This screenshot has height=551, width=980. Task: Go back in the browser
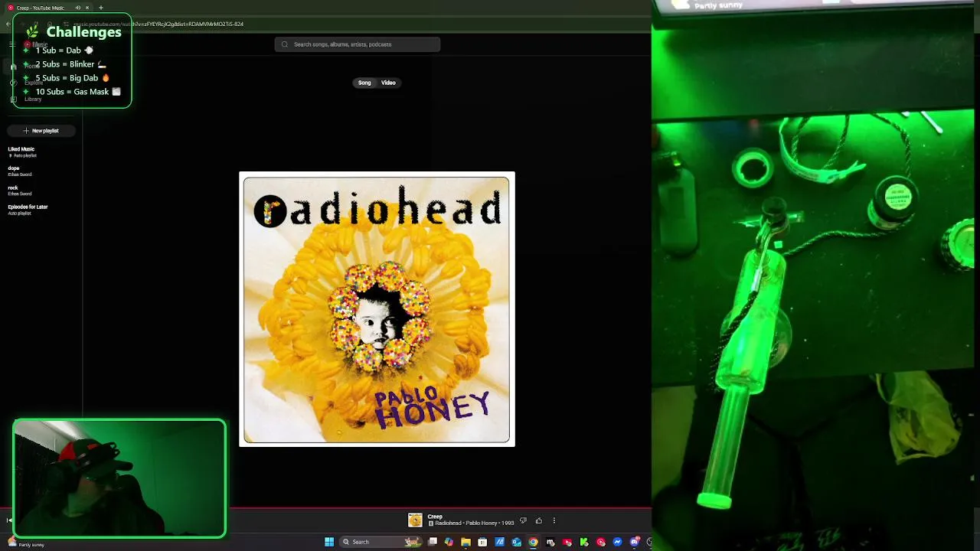point(8,24)
